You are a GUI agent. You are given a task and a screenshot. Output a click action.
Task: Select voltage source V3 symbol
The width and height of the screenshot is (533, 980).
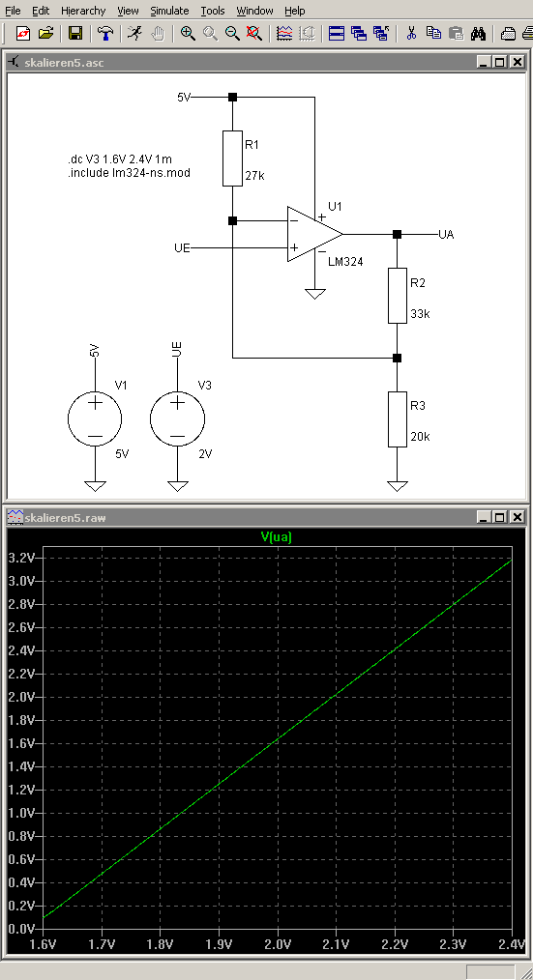click(x=178, y=418)
